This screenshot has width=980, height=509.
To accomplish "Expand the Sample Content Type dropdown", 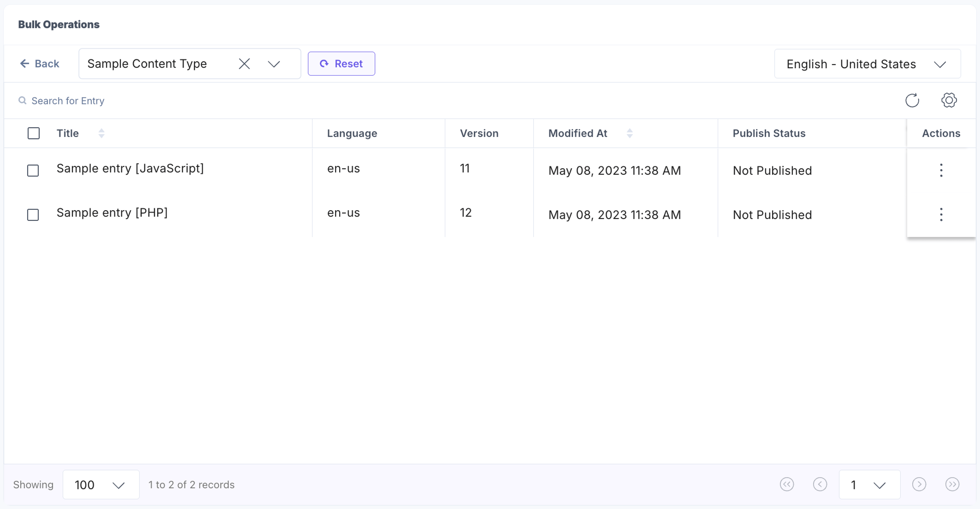I will pyautogui.click(x=274, y=64).
